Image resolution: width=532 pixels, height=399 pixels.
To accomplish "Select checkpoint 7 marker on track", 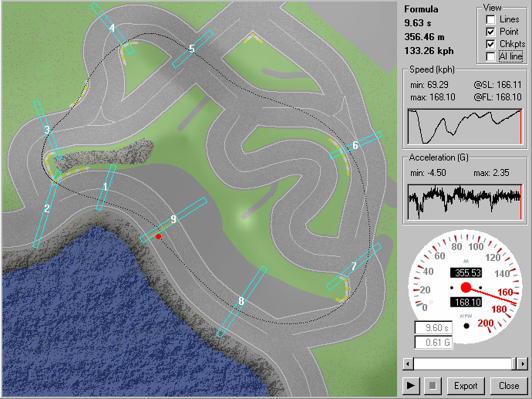I will tap(354, 266).
